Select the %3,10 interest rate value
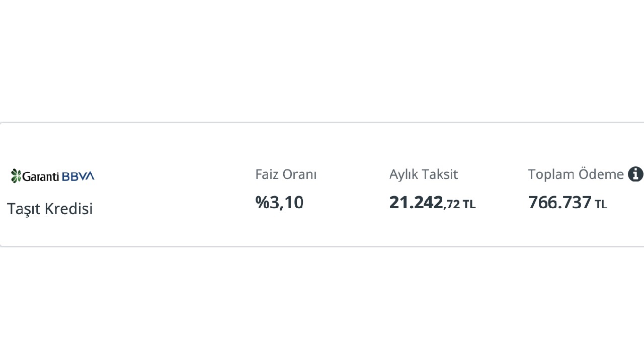 coord(279,202)
